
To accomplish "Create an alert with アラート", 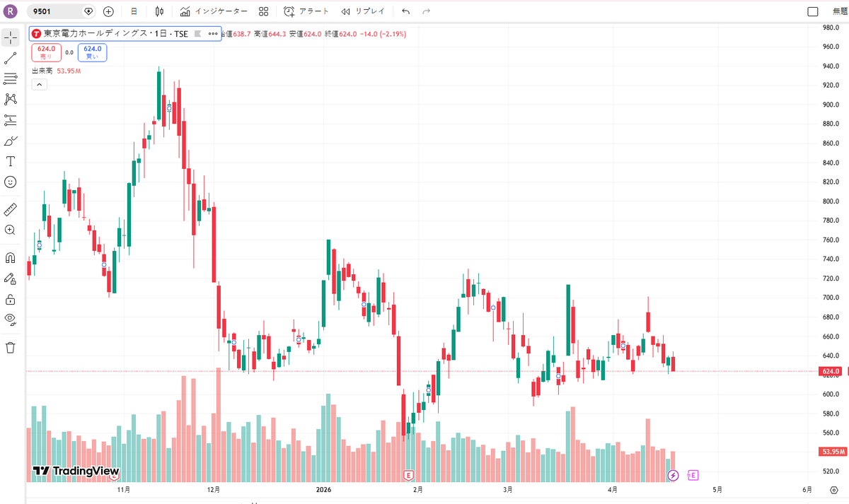I will pyautogui.click(x=306, y=11).
